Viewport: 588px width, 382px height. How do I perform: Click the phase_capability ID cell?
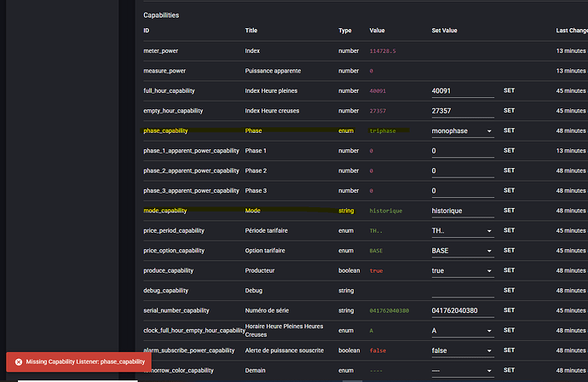[x=165, y=130]
